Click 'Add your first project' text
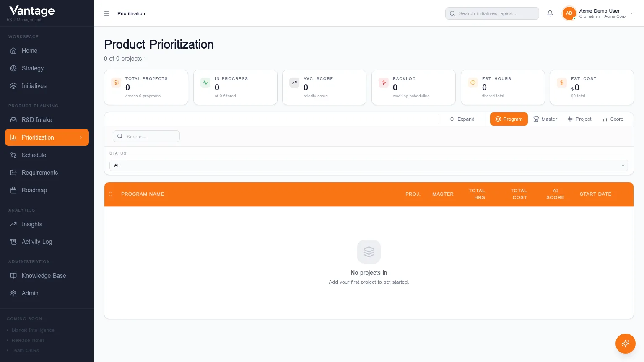644x362 pixels. coord(369,282)
